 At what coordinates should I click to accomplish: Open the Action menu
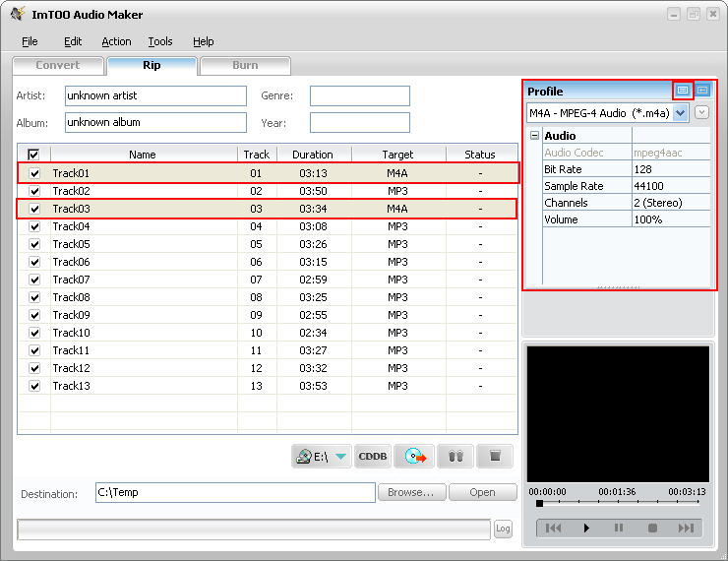pos(116,41)
